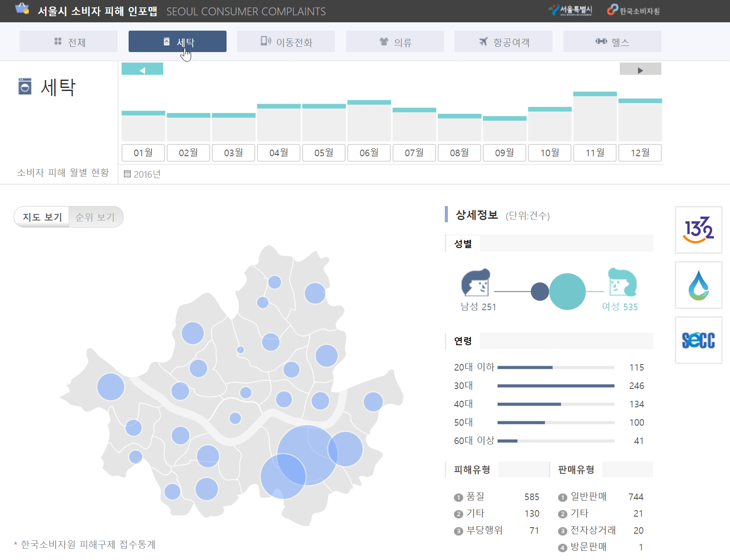This screenshot has height=560, width=730.
Task: Click the 11월 month button
Action: [595, 153]
